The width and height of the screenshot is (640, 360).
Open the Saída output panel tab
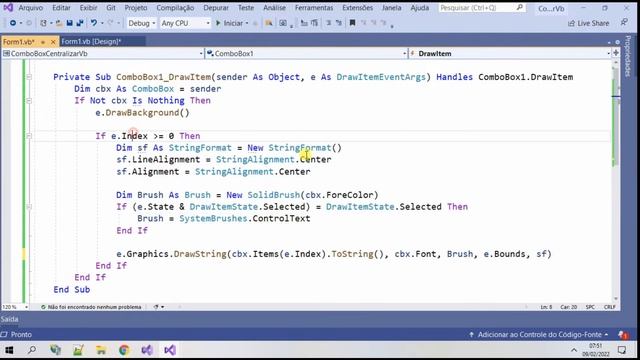[9, 319]
